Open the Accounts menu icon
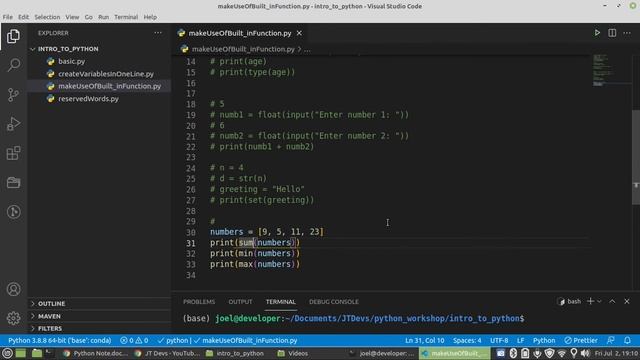This screenshot has width=640, height=360. (x=13, y=289)
